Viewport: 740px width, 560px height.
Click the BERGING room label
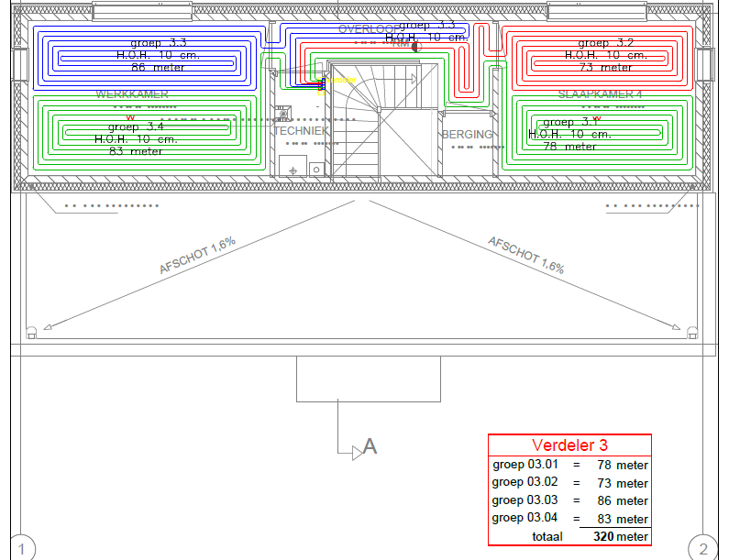(468, 135)
